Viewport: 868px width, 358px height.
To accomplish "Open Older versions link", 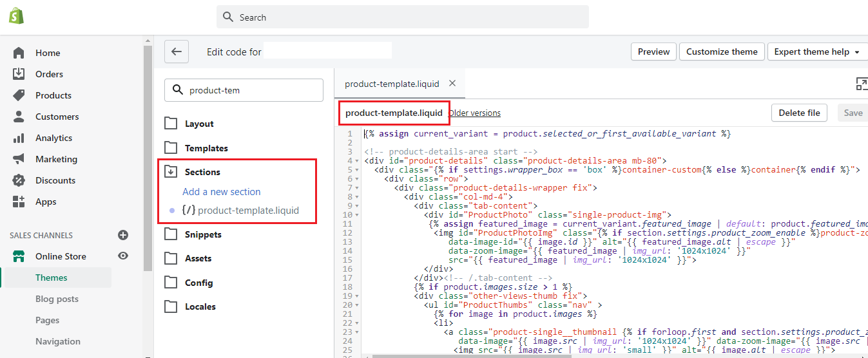I will (475, 113).
